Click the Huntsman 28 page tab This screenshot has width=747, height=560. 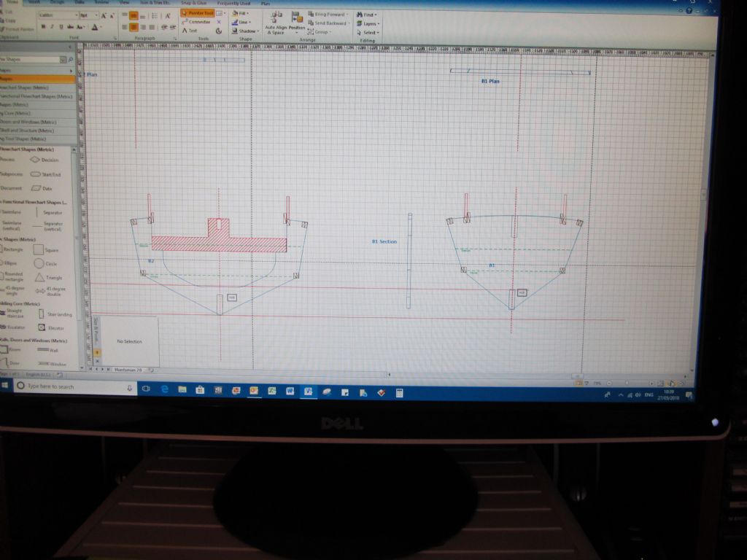pos(128,370)
